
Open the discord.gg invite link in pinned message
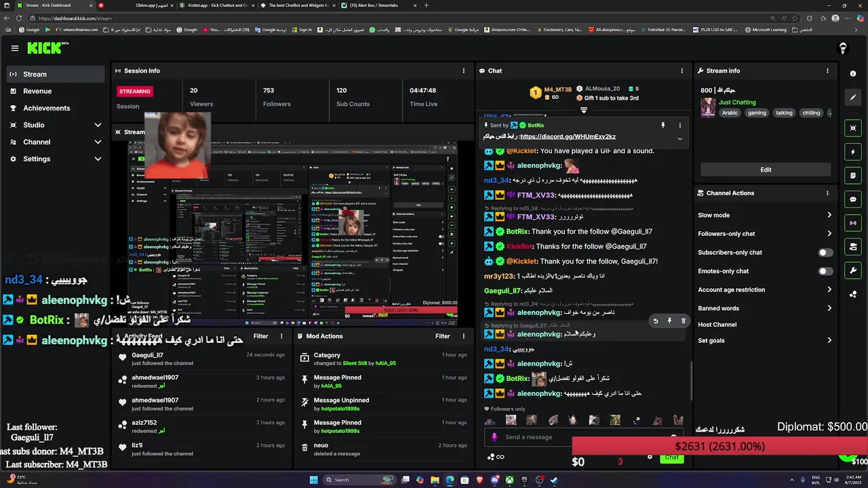[568, 137]
